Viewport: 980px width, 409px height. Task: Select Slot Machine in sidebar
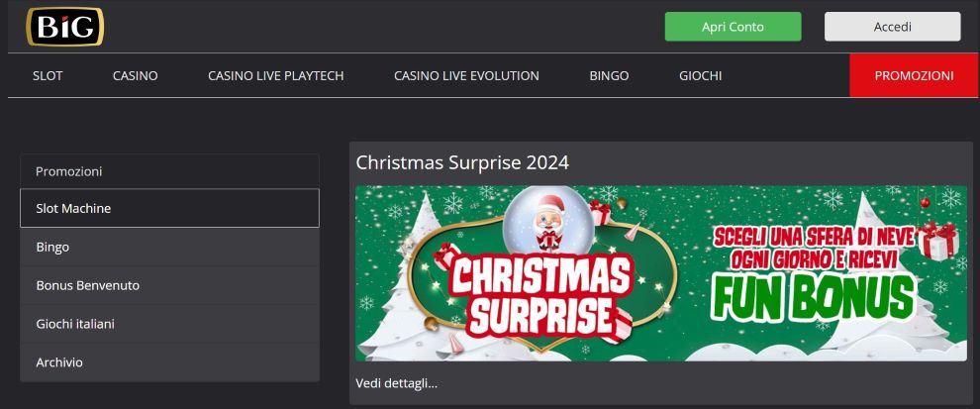point(169,208)
